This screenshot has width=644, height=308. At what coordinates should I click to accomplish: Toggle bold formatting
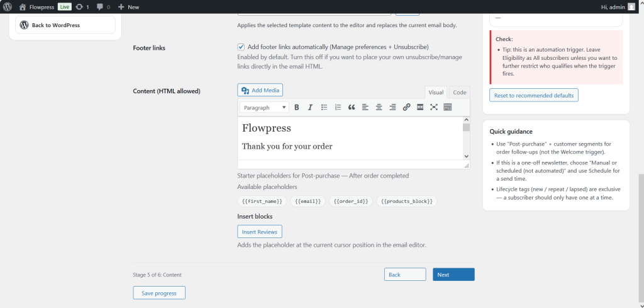(x=297, y=107)
